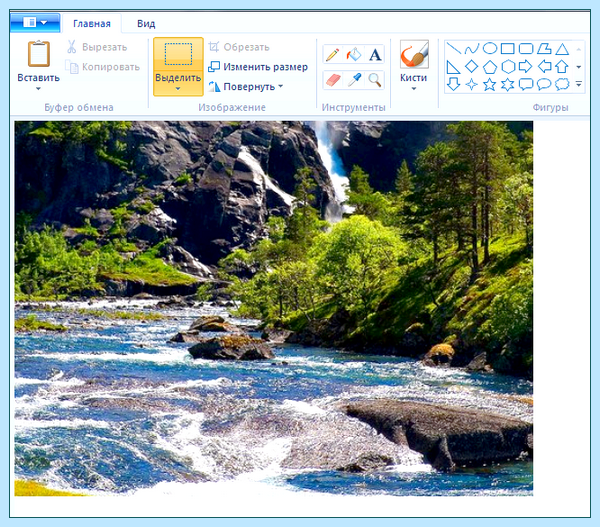Click the Обрезать crop button

[x=239, y=47]
